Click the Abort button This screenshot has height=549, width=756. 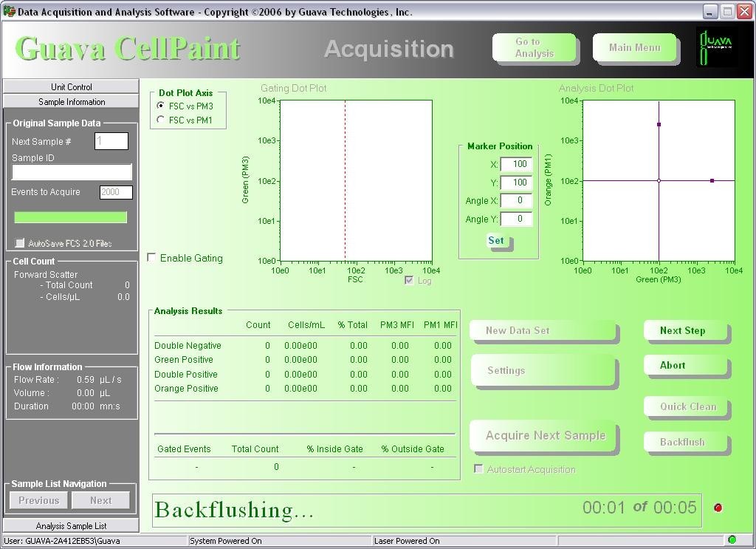[x=686, y=365]
